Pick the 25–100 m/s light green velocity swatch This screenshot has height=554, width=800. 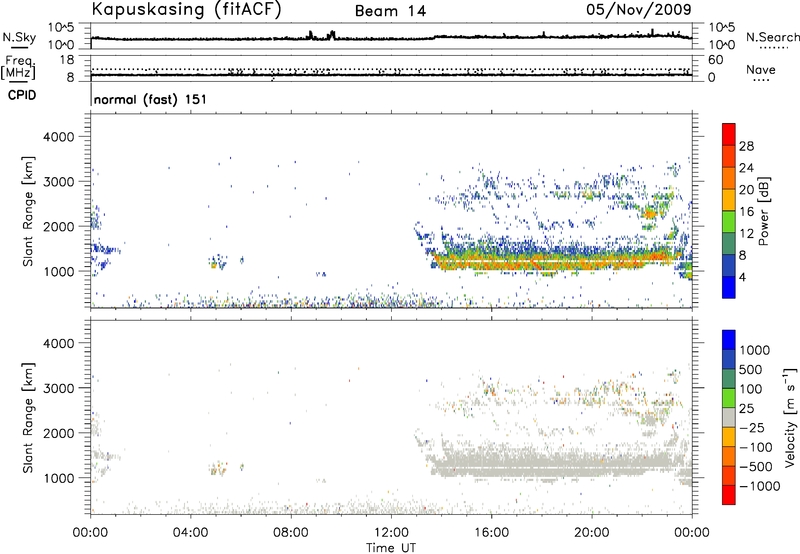tap(729, 399)
